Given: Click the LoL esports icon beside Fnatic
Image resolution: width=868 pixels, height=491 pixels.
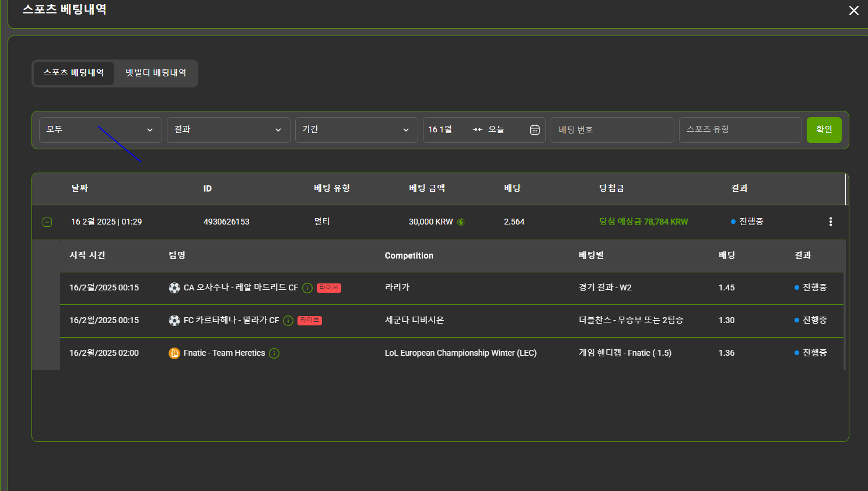Looking at the screenshot, I should (174, 353).
